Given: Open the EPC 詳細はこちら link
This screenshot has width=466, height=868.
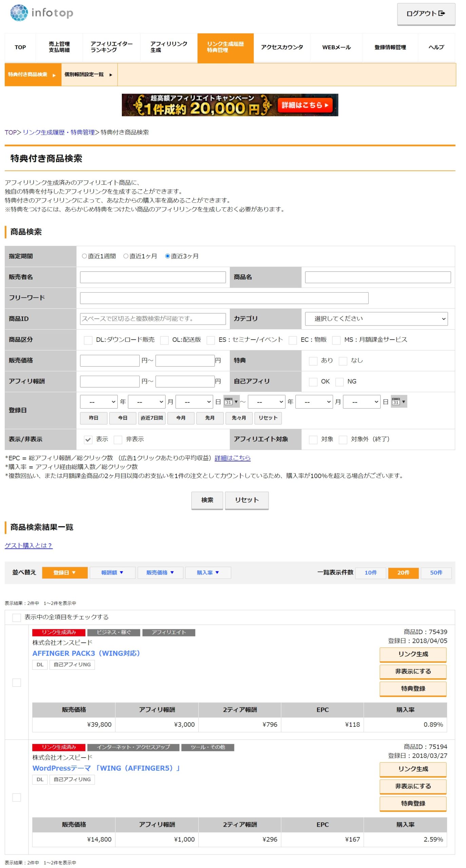Looking at the screenshot, I should click(x=233, y=458).
